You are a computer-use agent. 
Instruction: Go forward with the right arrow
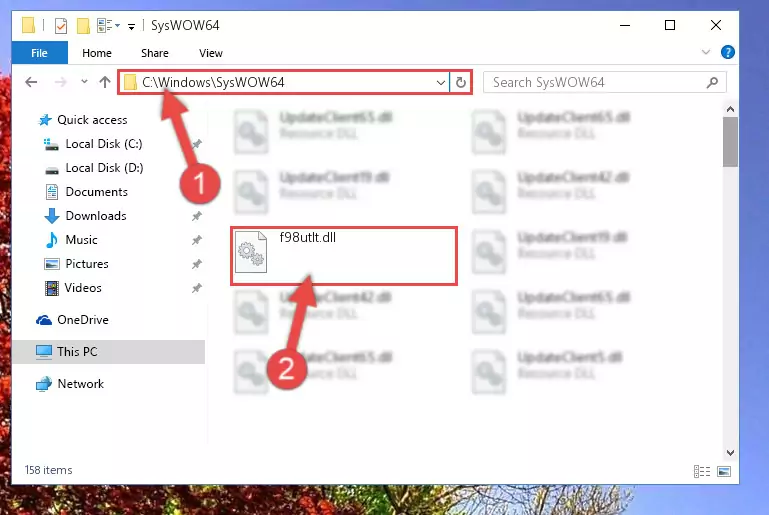[60, 82]
